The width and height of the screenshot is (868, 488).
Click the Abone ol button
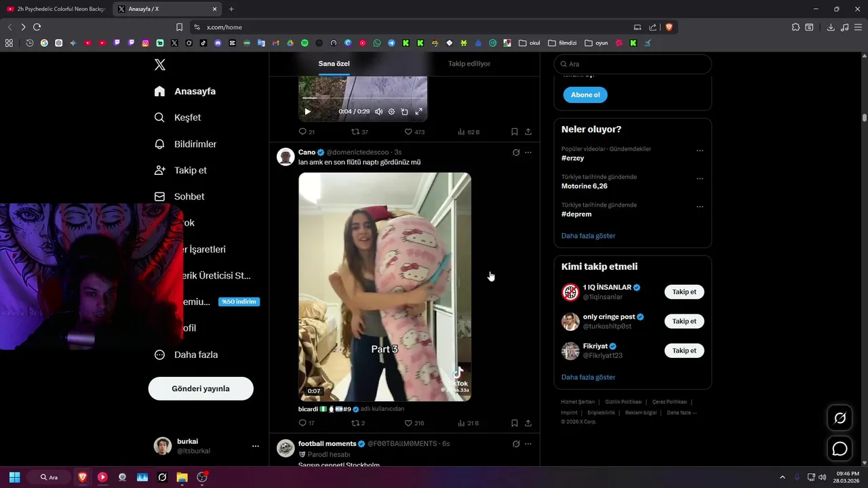(x=585, y=95)
